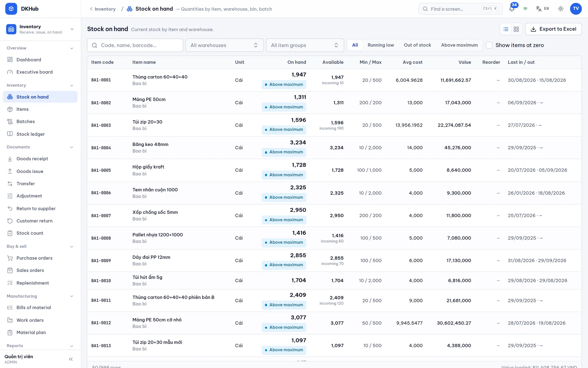Switch to grid view icon

tap(516, 29)
